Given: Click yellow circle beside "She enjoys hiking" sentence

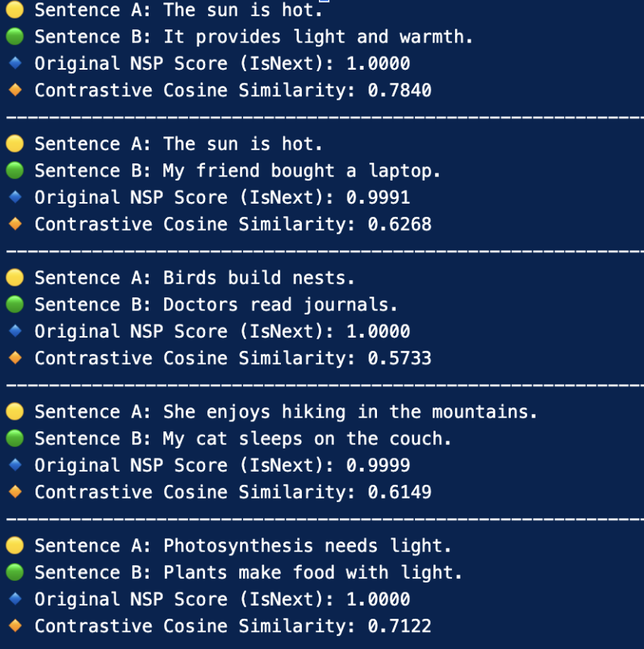Looking at the screenshot, I should (x=15, y=411).
